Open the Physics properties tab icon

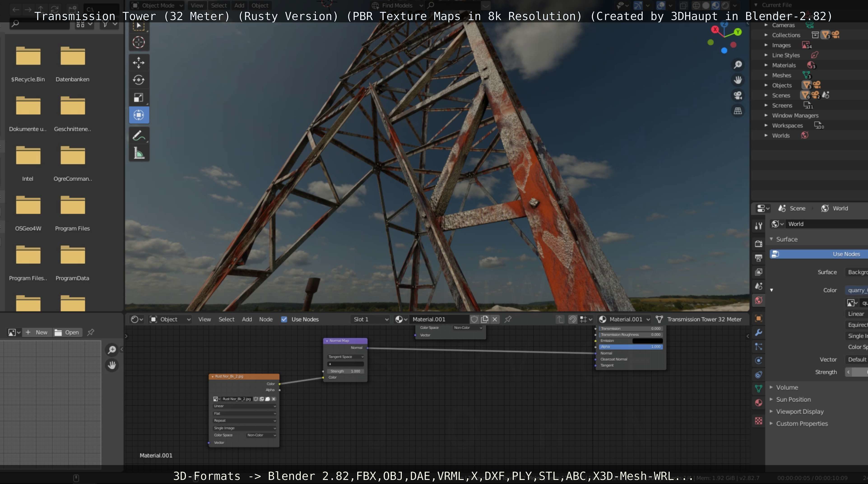(x=758, y=360)
